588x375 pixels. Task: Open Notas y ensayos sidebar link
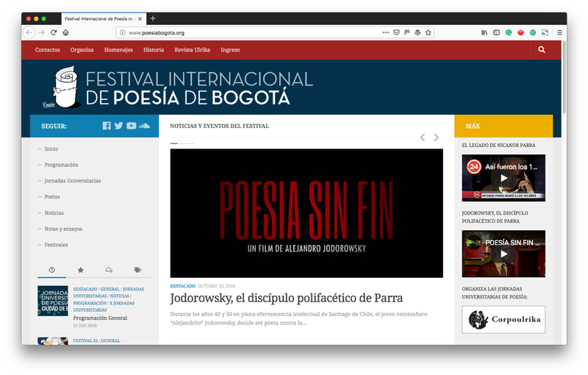(63, 229)
